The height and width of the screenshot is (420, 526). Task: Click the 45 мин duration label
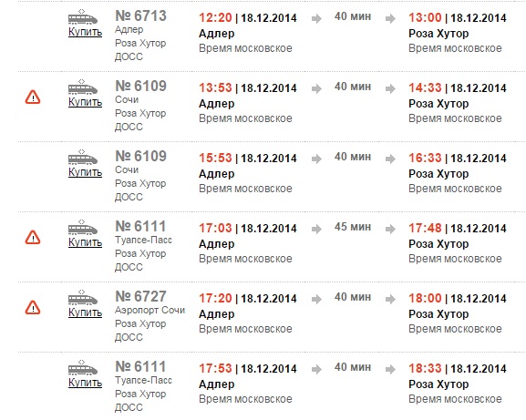(x=353, y=227)
